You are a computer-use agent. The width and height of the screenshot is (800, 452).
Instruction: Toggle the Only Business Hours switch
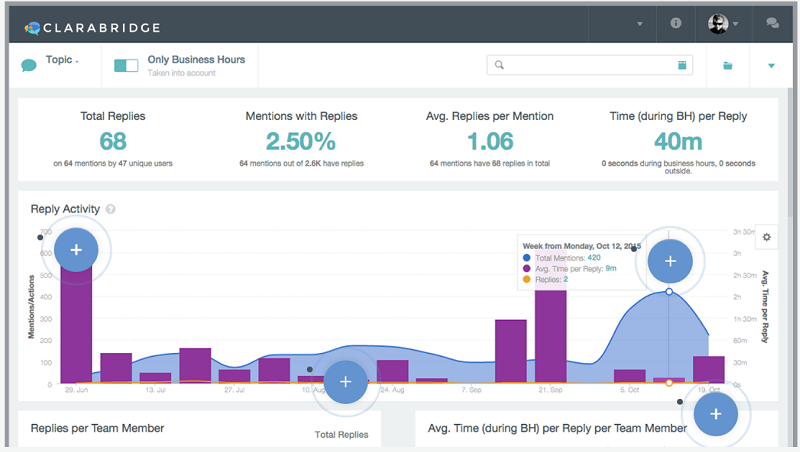pyautogui.click(x=126, y=65)
